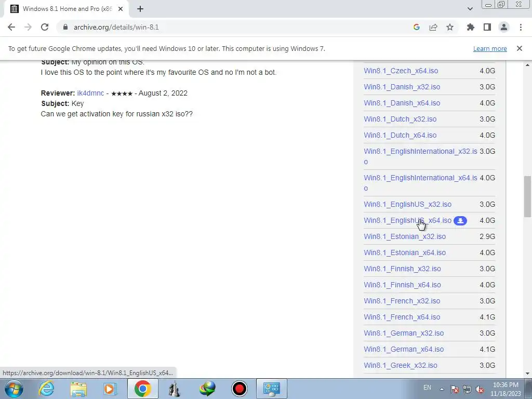The image size is (532, 399).
Task: Download Win8.1_Estonian_x32.iso
Action: click(405, 236)
